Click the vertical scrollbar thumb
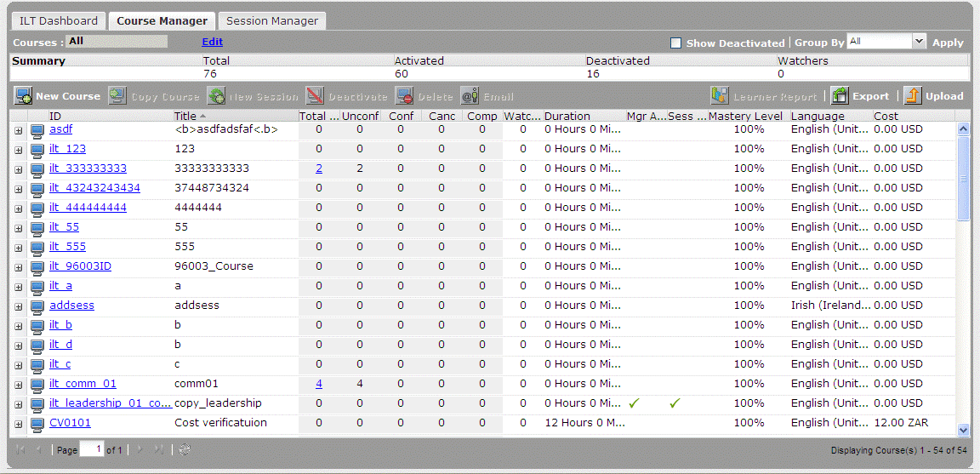This screenshot has width=980, height=474. (x=962, y=178)
